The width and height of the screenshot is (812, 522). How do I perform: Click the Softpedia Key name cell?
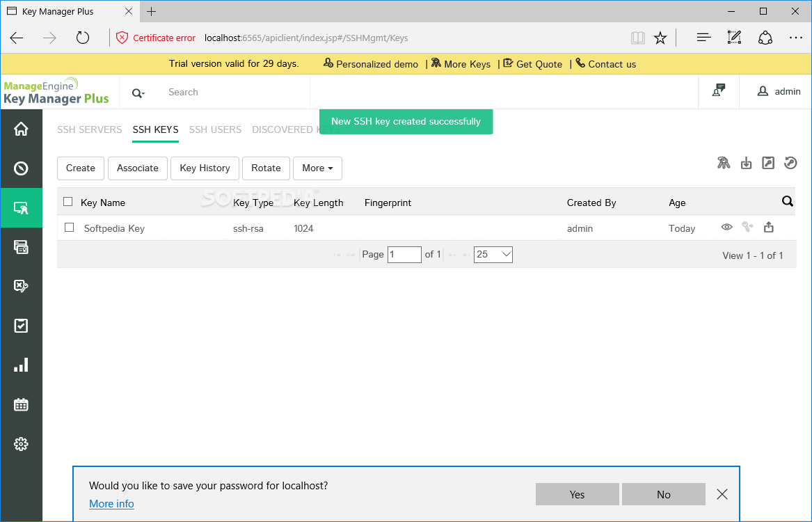[114, 228]
